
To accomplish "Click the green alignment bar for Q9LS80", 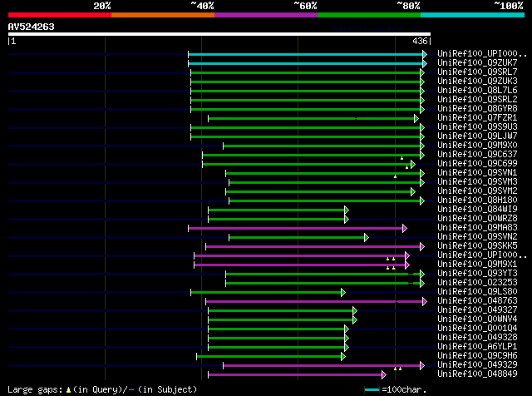I will pos(266,292).
